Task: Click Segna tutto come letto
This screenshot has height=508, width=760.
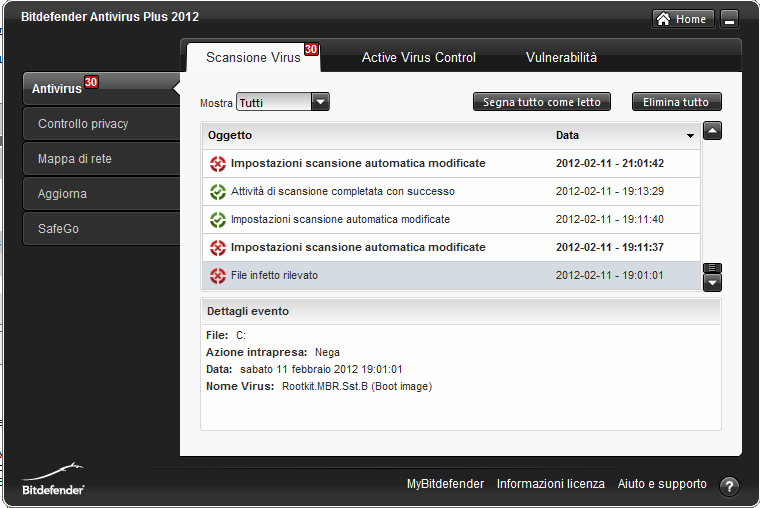Action: point(541,102)
